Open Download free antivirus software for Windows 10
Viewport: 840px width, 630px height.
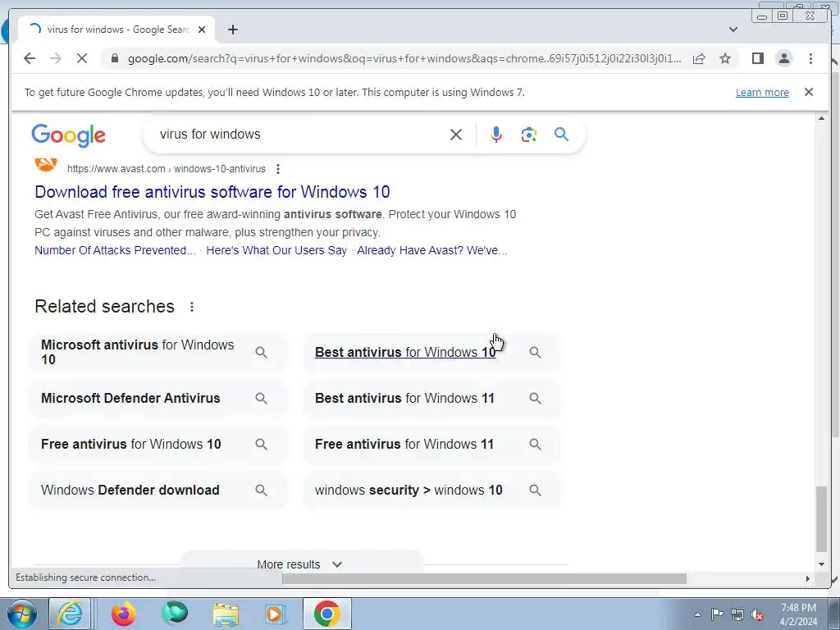pyautogui.click(x=212, y=192)
